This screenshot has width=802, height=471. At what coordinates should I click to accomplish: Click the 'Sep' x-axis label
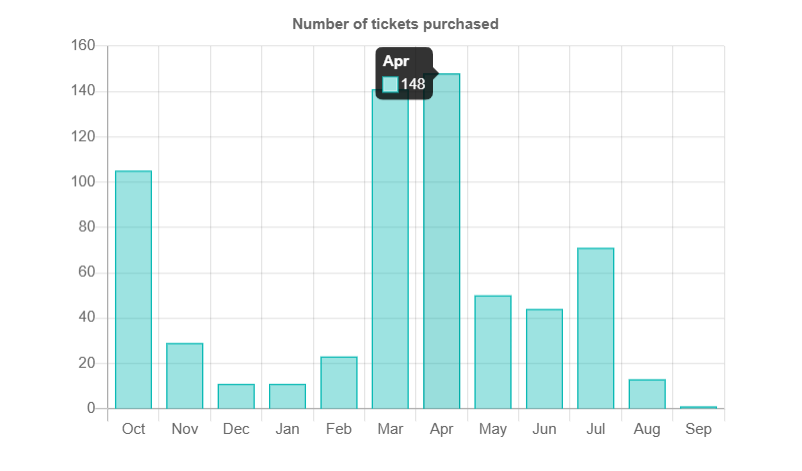698,430
